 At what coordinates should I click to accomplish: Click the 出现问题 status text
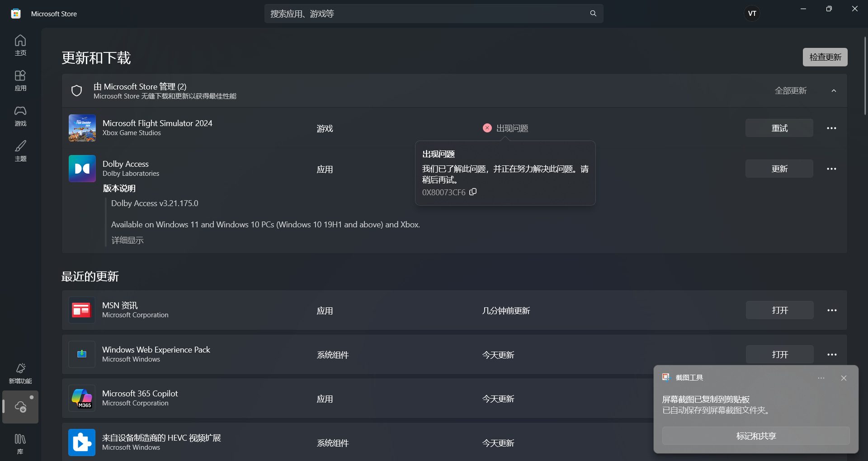point(512,128)
